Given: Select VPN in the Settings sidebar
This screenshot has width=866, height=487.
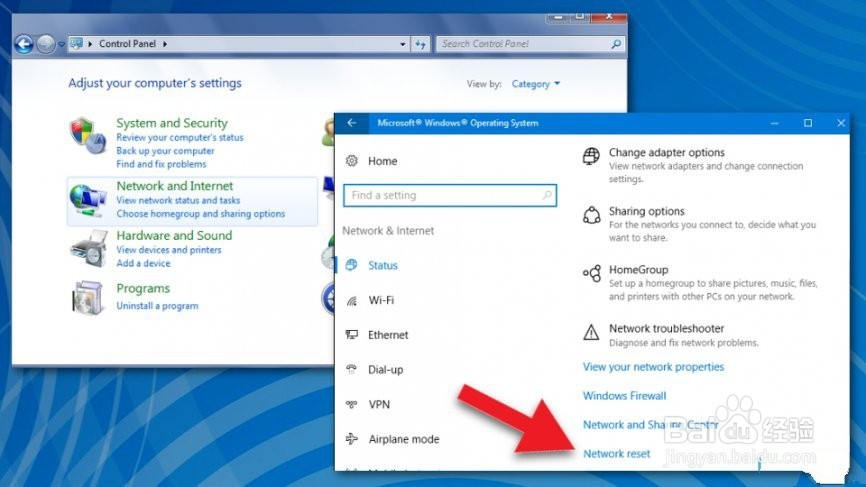Looking at the screenshot, I should (379, 404).
